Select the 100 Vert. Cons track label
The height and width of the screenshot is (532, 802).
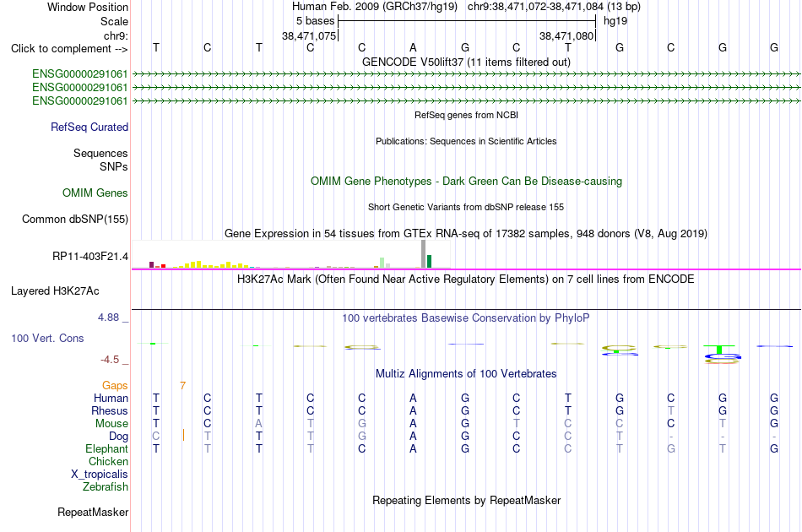47,338
